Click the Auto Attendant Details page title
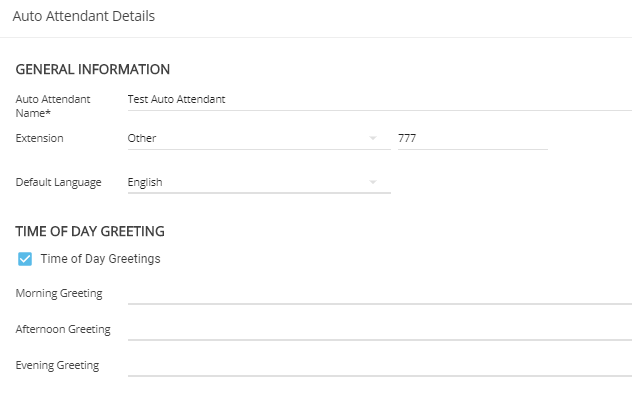The width and height of the screenshot is (632, 395). point(84,16)
